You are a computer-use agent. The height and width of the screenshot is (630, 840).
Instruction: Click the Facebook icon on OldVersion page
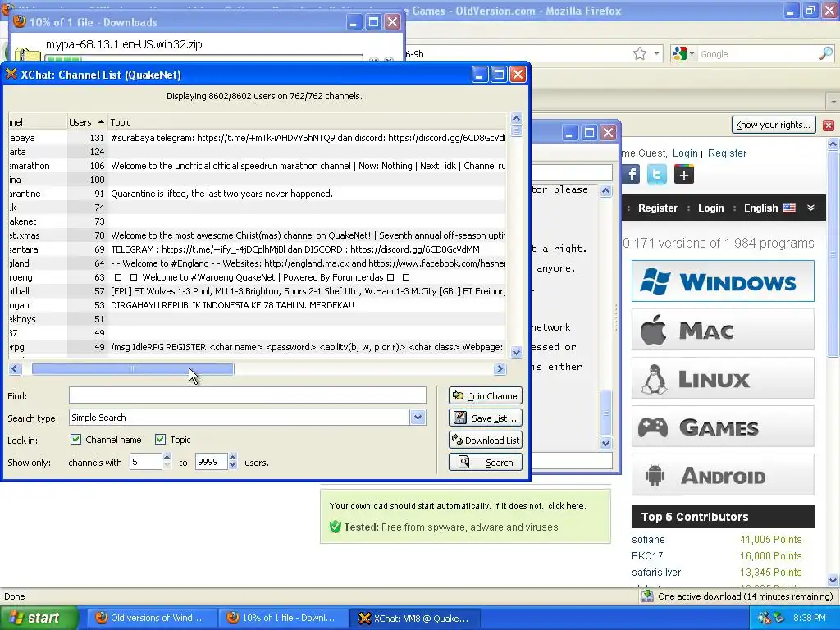(632, 174)
